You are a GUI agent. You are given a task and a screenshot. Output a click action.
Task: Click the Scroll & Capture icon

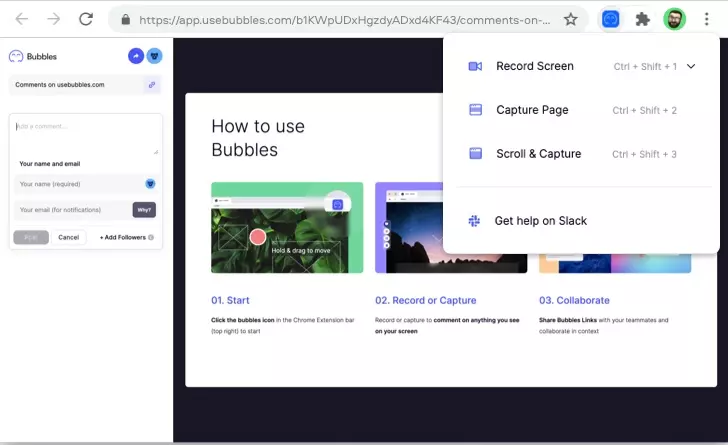pyautogui.click(x=475, y=154)
